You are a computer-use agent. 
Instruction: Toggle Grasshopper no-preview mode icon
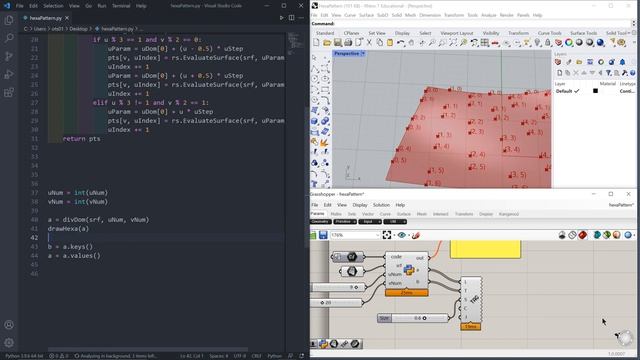[x=562, y=235]
